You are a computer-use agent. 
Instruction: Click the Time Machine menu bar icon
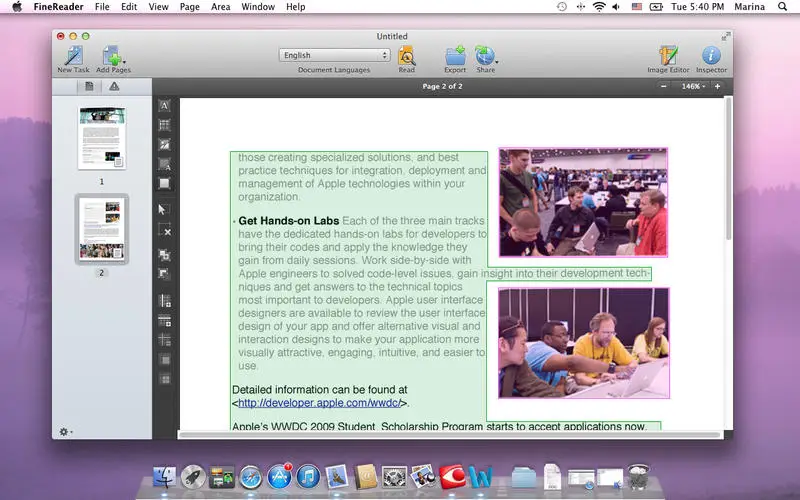(562, 7)
